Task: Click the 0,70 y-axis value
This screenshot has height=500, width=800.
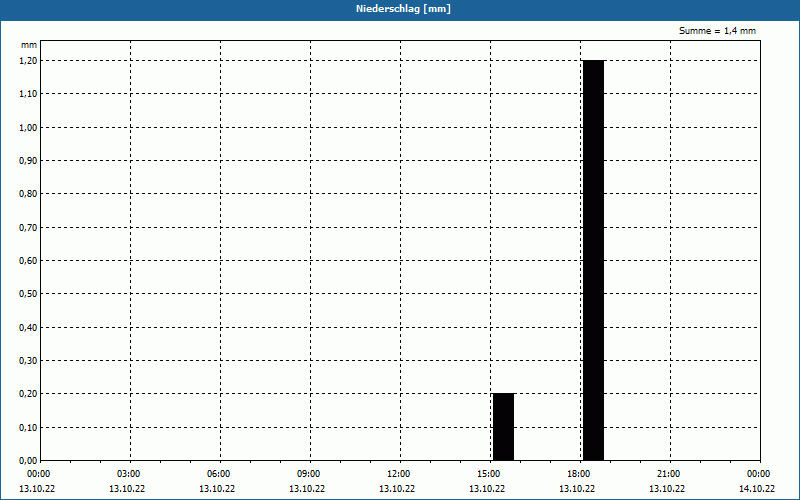Action: (28, 228)
